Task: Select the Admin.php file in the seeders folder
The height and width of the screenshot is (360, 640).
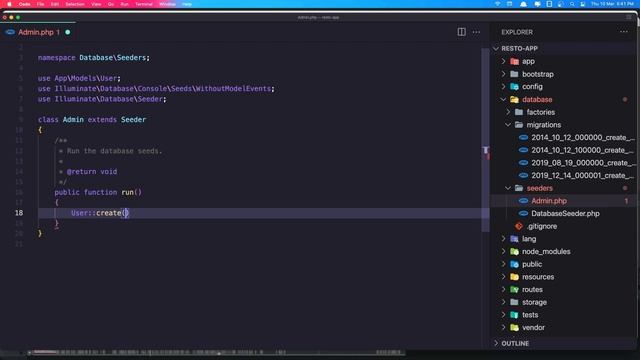Action: (549, 201)
